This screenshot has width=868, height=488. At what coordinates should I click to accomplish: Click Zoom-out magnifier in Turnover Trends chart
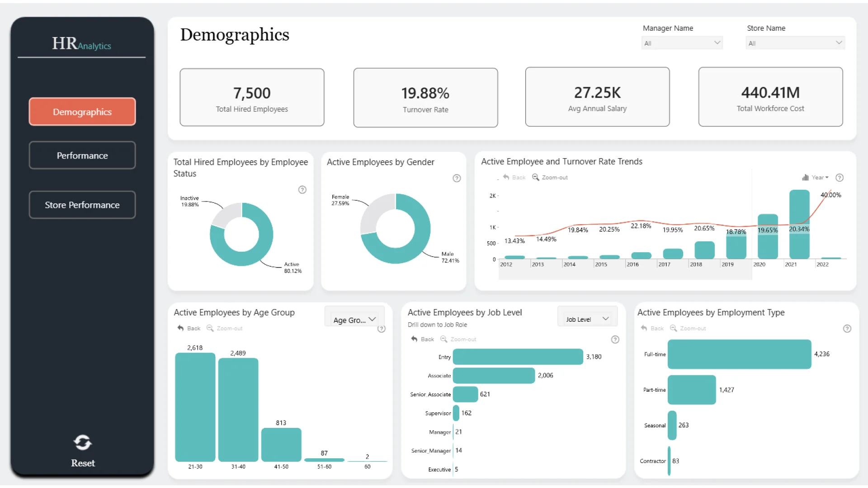click(x=536, y=177)
